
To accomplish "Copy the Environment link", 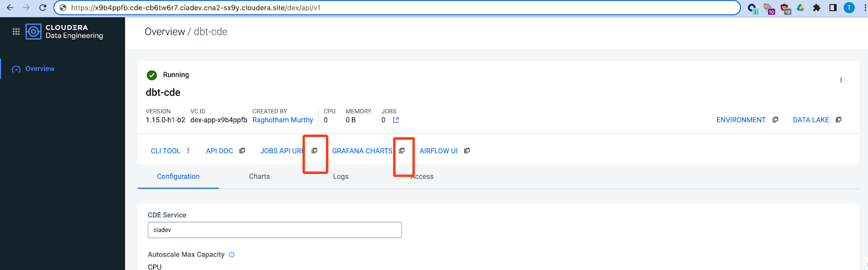I will pos(775,120).
